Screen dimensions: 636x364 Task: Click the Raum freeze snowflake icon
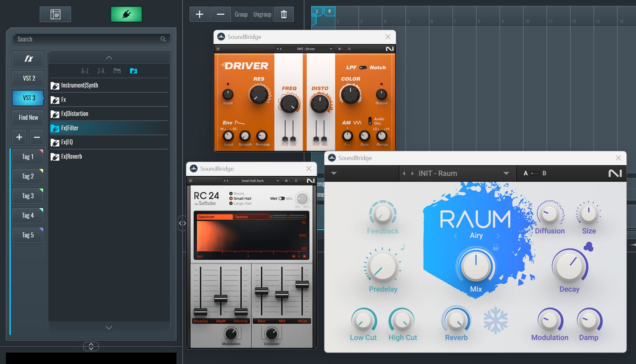click(x=496, y=320)
